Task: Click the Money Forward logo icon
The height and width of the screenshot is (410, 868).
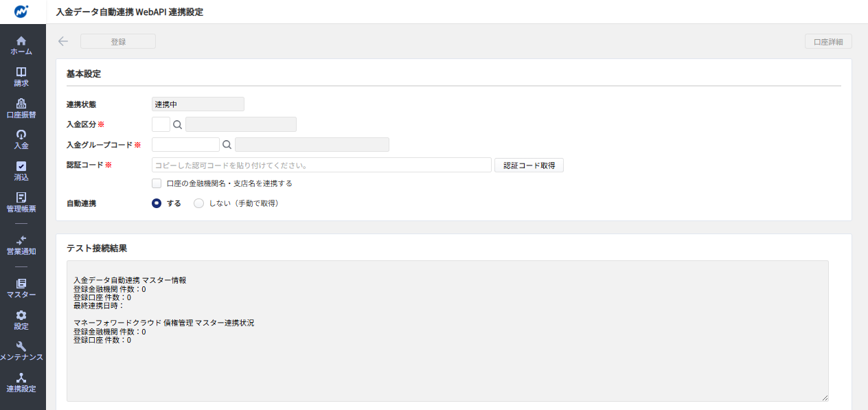Action: click(22, 12)
